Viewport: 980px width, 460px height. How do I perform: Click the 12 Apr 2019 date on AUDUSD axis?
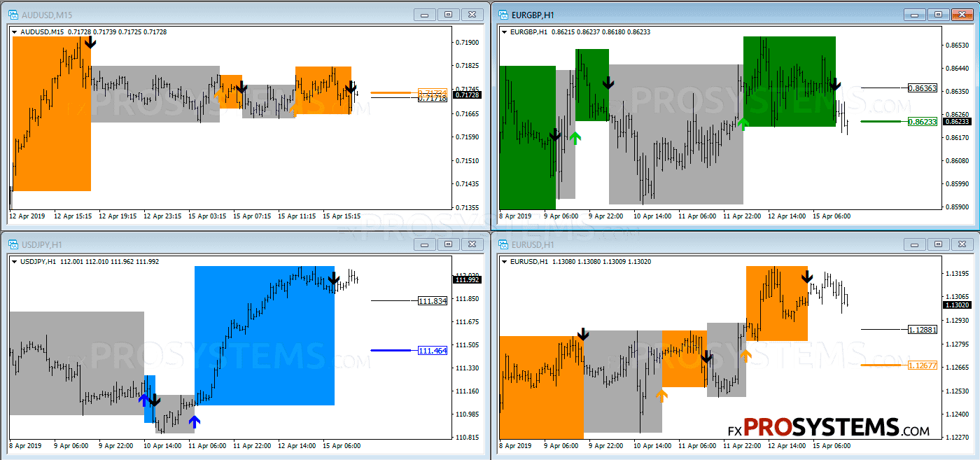27,216
